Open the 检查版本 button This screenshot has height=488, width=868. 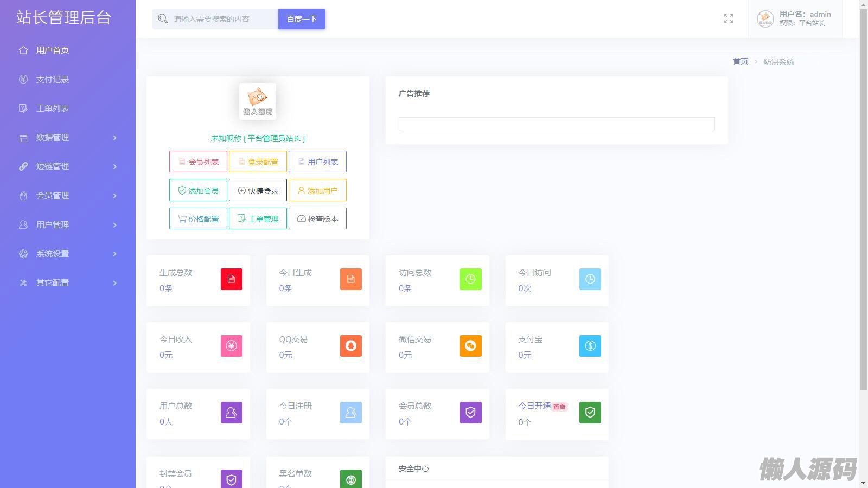pos(317,219)
